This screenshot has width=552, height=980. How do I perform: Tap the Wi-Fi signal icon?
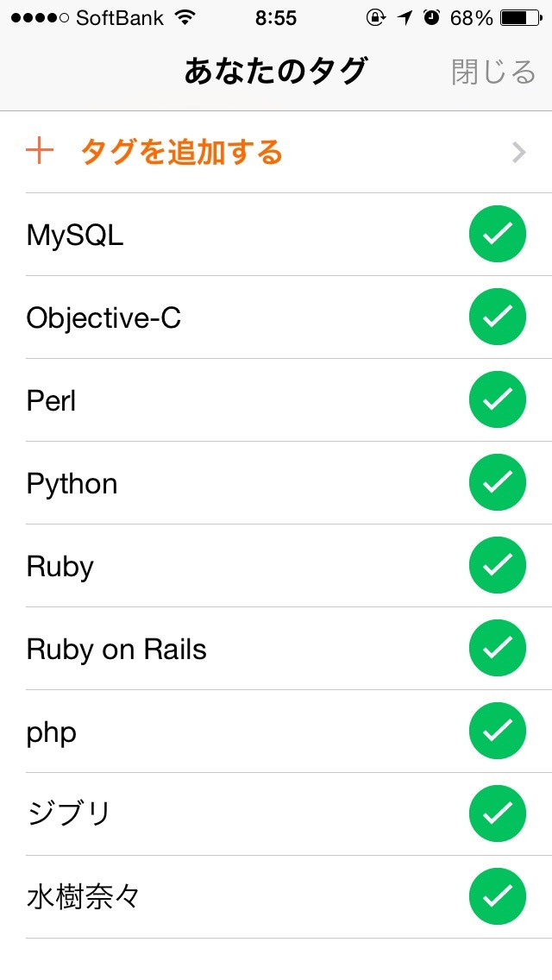tap(185, 17)
